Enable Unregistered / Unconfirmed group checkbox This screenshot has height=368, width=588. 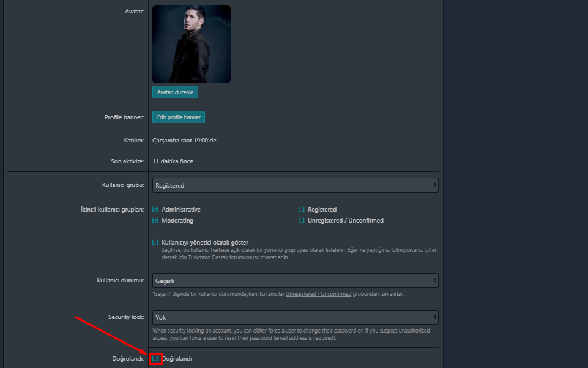pos(302,220)
